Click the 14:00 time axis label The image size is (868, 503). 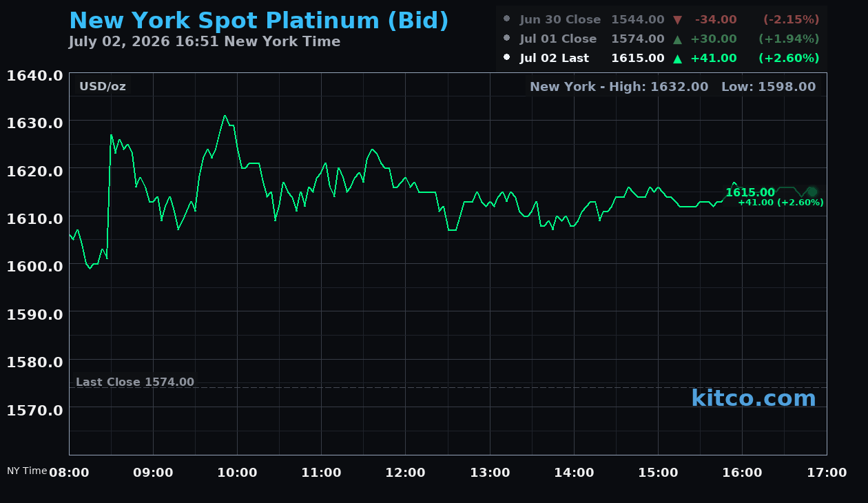(574, 473)
